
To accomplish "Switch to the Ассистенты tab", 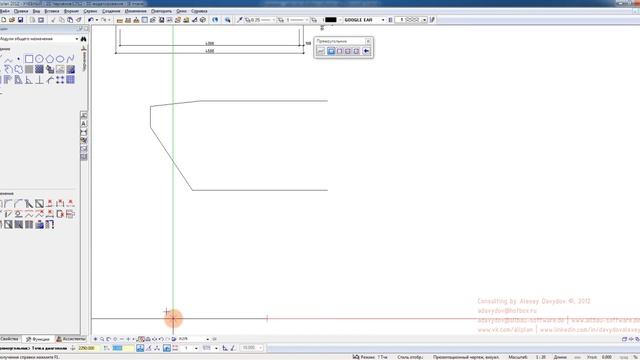I will [71, 339].
